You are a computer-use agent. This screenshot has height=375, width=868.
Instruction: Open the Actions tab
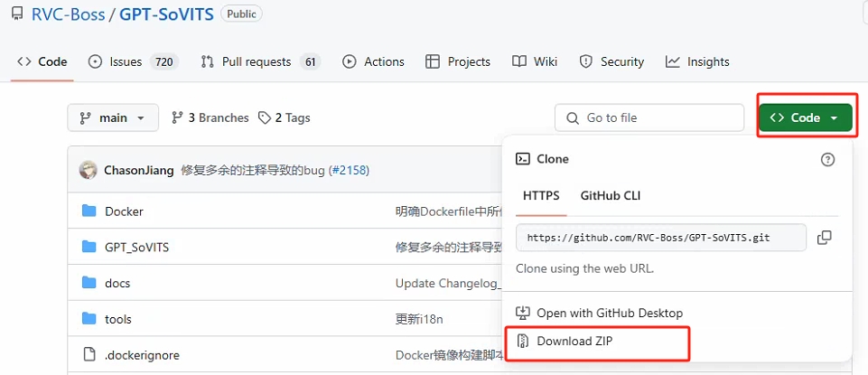click(x=374, y=61)
